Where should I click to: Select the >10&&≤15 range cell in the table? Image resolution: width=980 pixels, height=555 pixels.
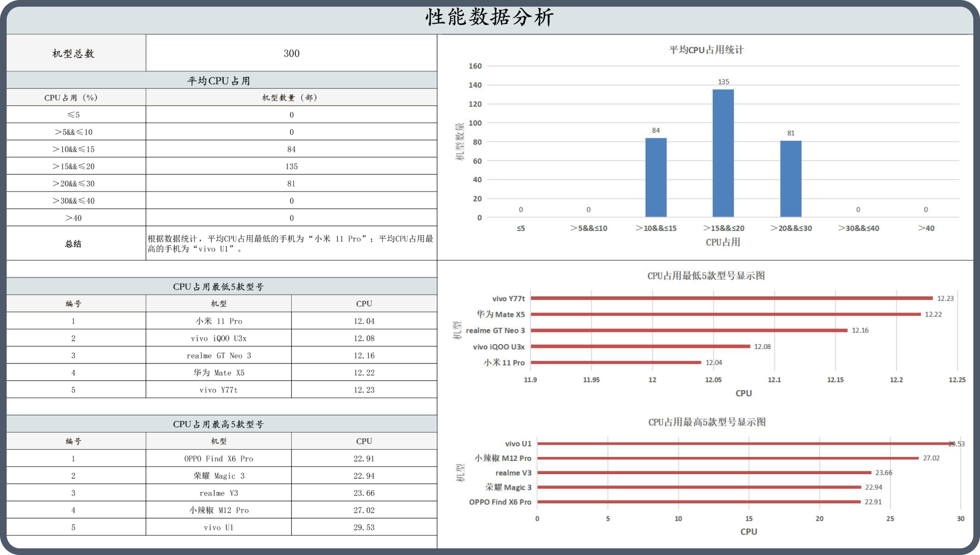point(74,149)
